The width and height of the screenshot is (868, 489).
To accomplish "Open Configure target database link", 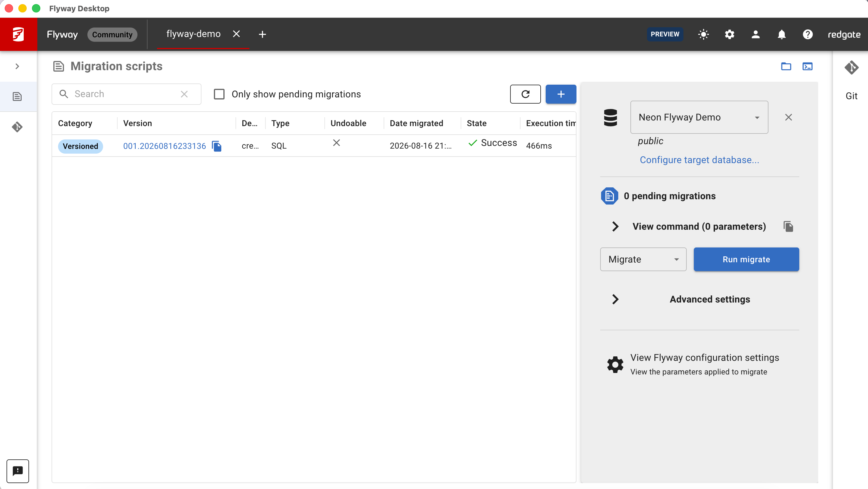I will pyautogui.click(x=699, y=160).
